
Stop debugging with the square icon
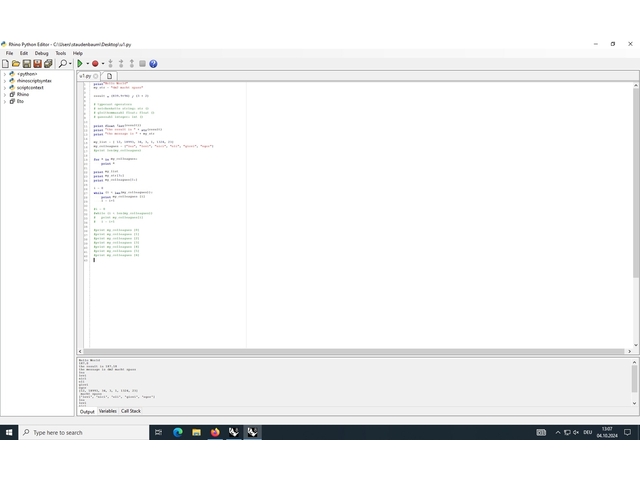tap(142, 64)
